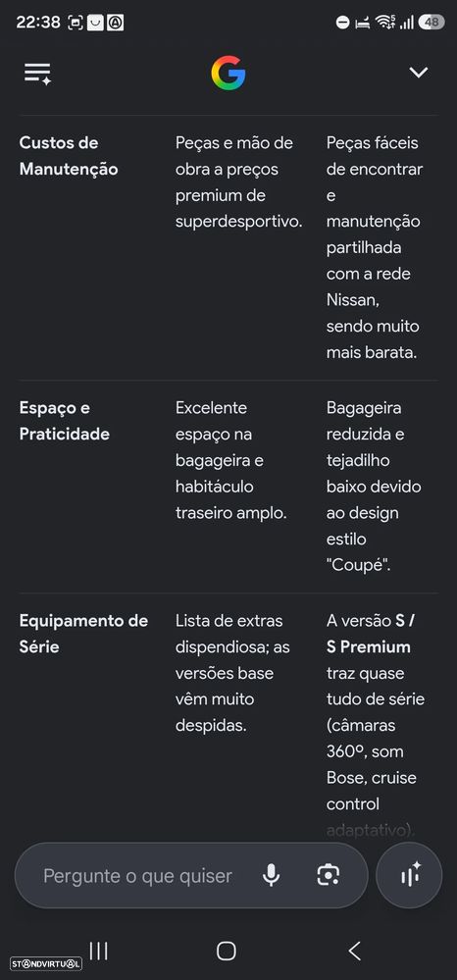Image resolution: width=457 pixels, height=980 pixels.
Task: Tap the Google logo
Action: tap(228, 74)
